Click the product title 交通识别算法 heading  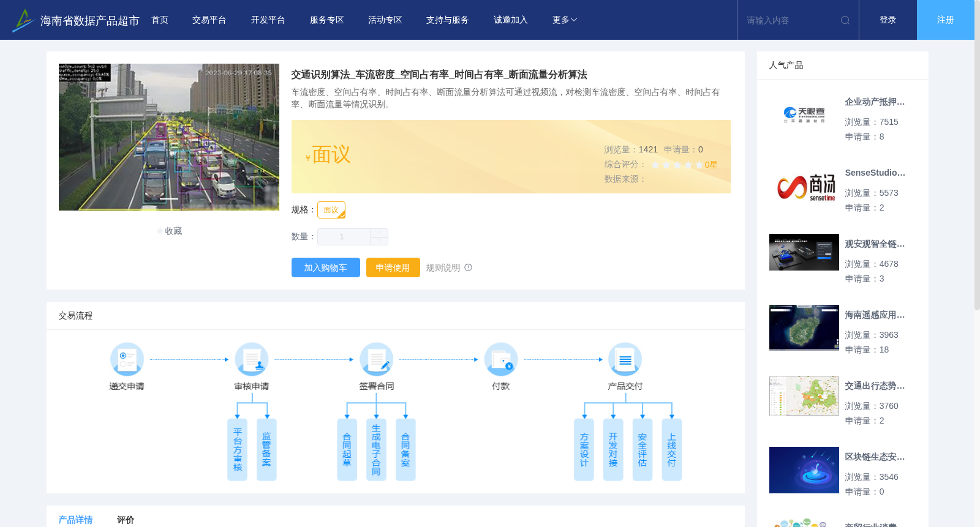tap(439, 75)
